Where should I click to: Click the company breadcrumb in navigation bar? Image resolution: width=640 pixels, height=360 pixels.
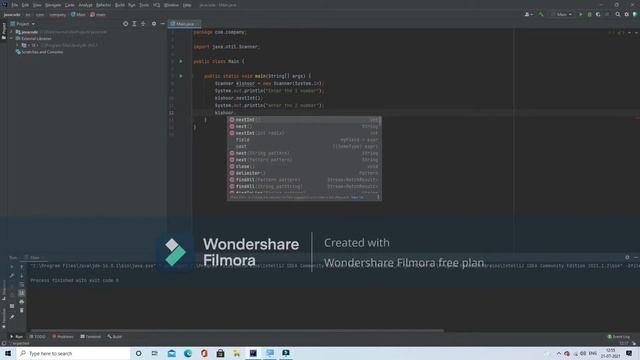point(58,14)
